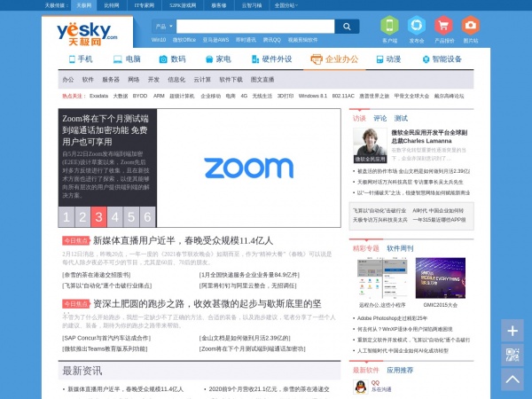Click the yesky 天极网 logo
Viewport: 532px width, 399px height.
point(87,34)
